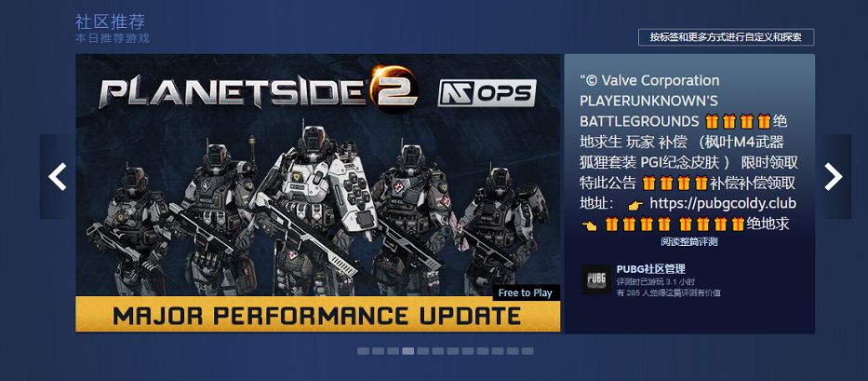Click the pointing-hand emoji before the URL

(636, 205)
